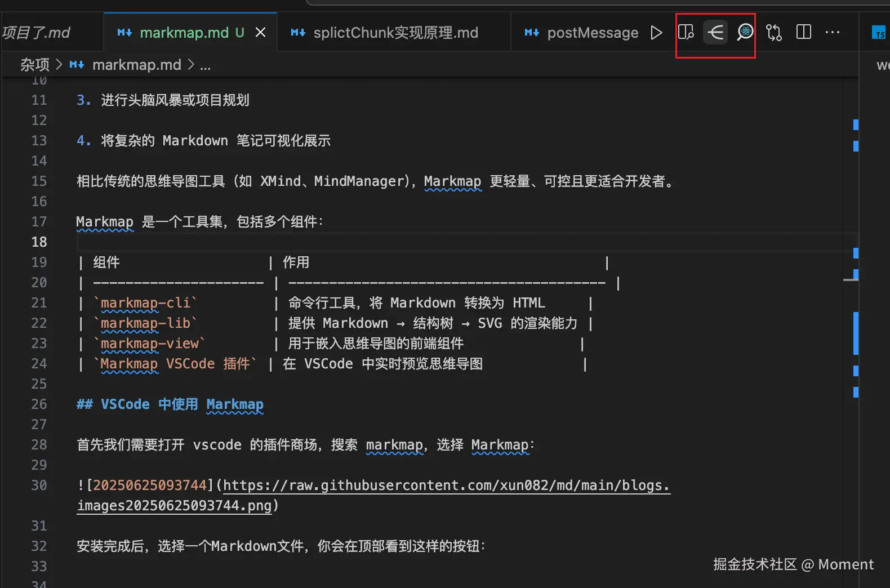
Task: Click the text `Markmap VSCode 插件` in table
Action: 175,364
